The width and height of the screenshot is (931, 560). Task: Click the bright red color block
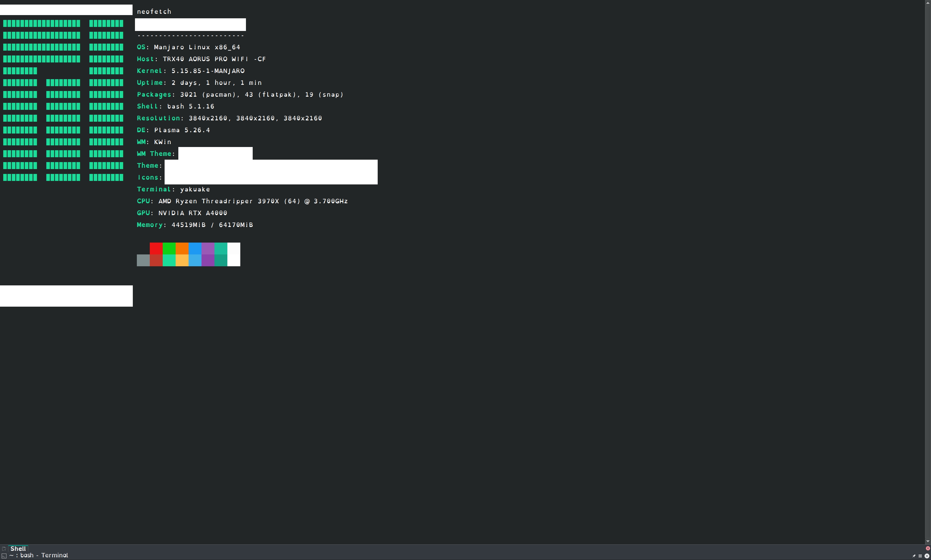click(156, 248)
